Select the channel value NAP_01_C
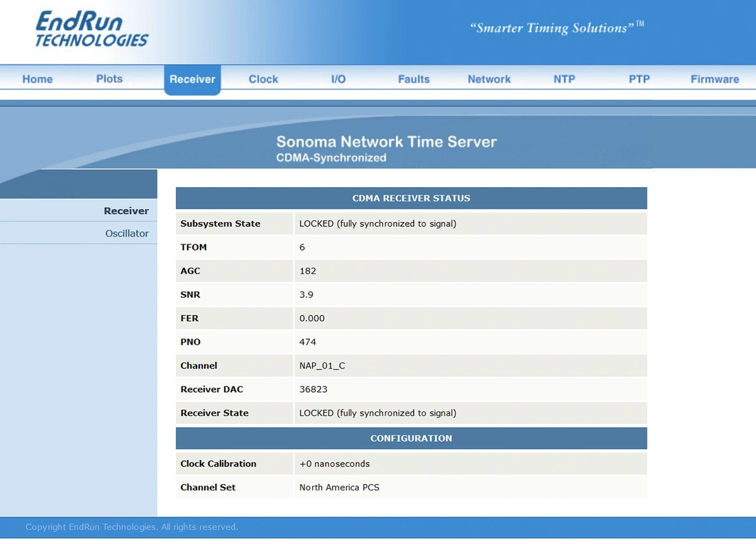The width and height of the screenshot is (756, 544). click(322, 366)
